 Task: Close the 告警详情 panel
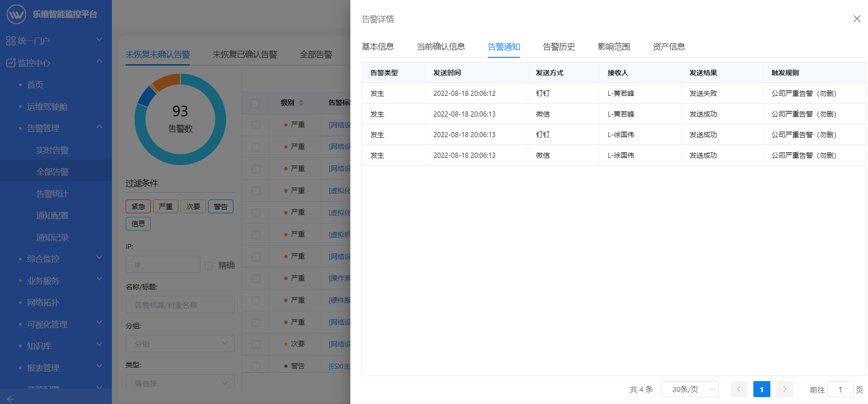tap(857, 19)
